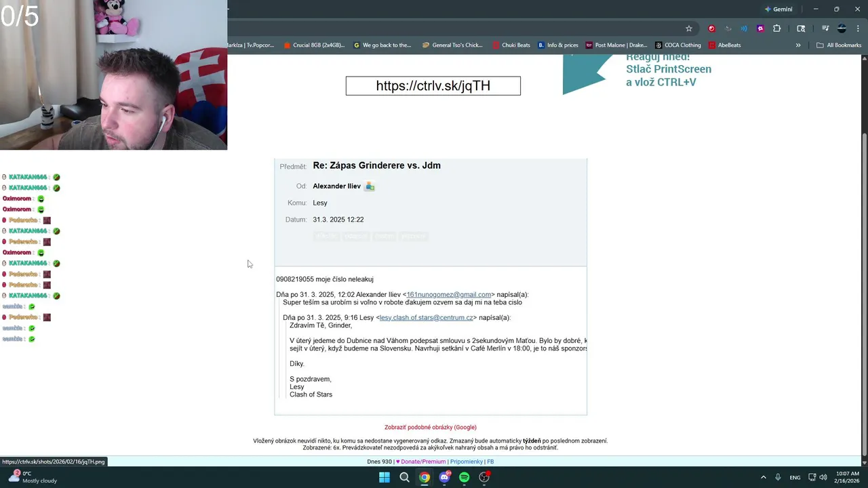Click the email subject 'Re: Zápas Grinderere vs. Jdm'
Viewport: 868px width, 488px height.
click(376, 165)
